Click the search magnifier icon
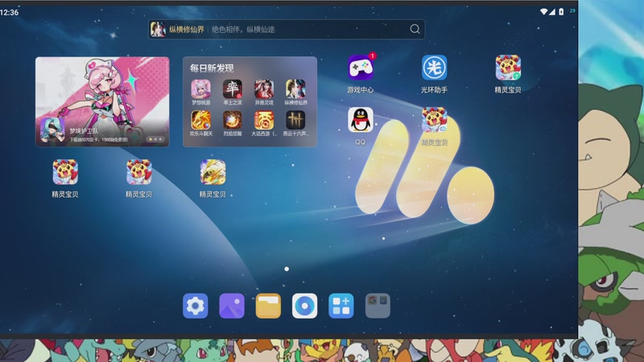644x362 pixels. pos(415,29)
